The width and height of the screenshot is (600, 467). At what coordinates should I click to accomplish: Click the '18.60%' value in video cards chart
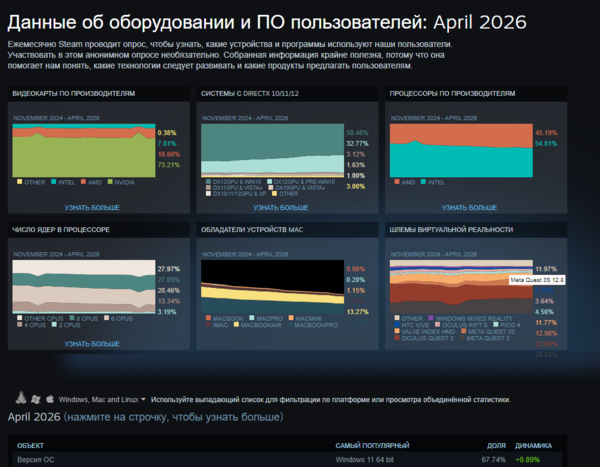pos(168,154)
